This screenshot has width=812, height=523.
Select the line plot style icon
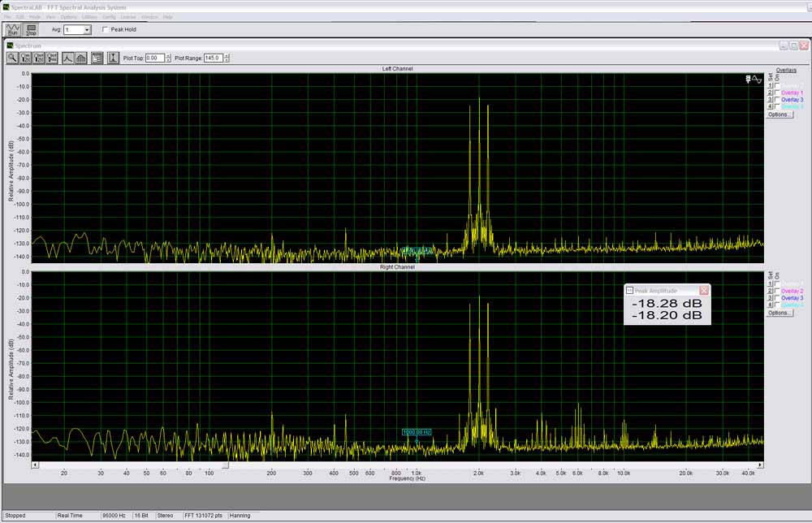click(68, 58)
